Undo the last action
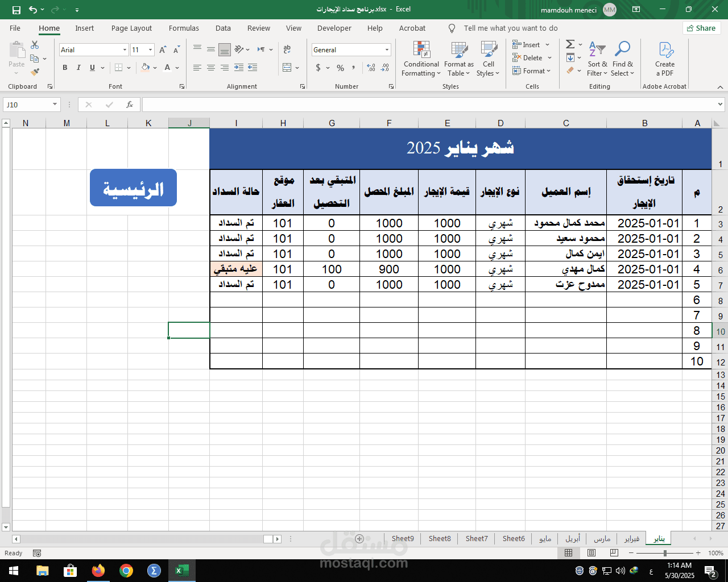Screen dimensions: 728x582 [x=33, y=10]
